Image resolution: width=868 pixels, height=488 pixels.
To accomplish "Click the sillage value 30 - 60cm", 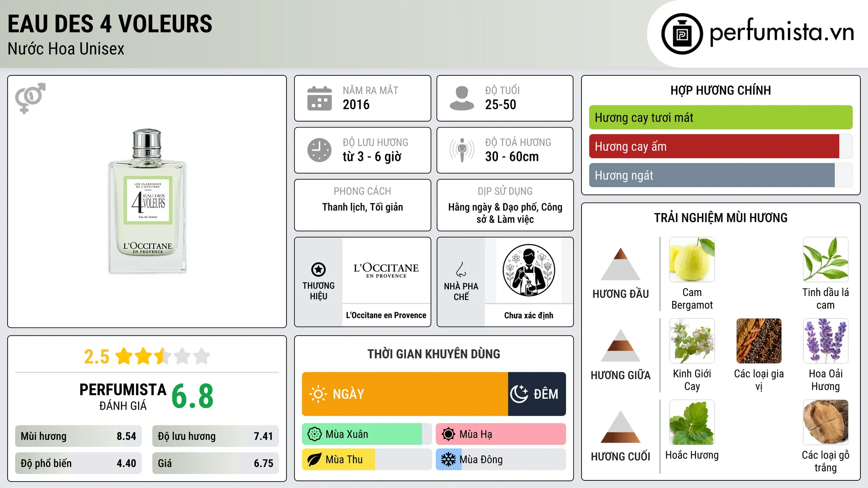I will (512, 157).
